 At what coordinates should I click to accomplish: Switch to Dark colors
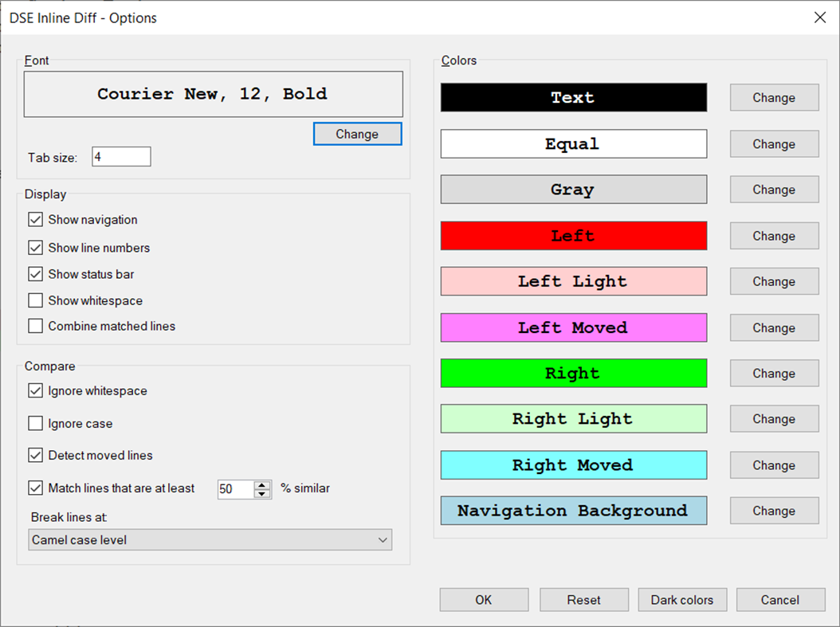pos(682,599)
